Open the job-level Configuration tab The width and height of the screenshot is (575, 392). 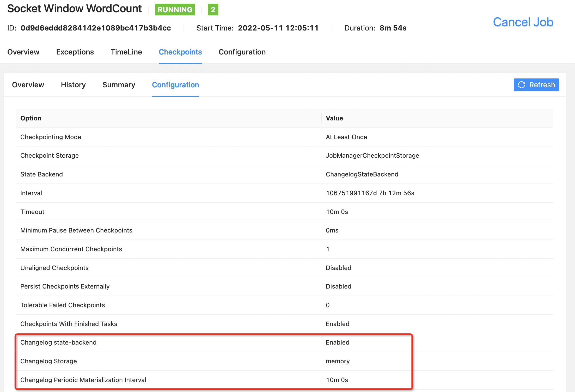tap(242, 52)
